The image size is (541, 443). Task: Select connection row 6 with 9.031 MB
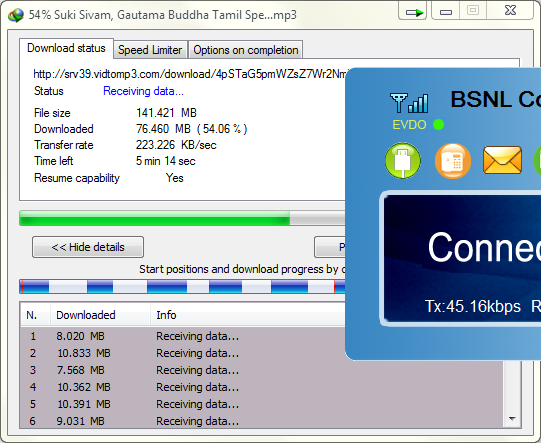pos(262,421)
